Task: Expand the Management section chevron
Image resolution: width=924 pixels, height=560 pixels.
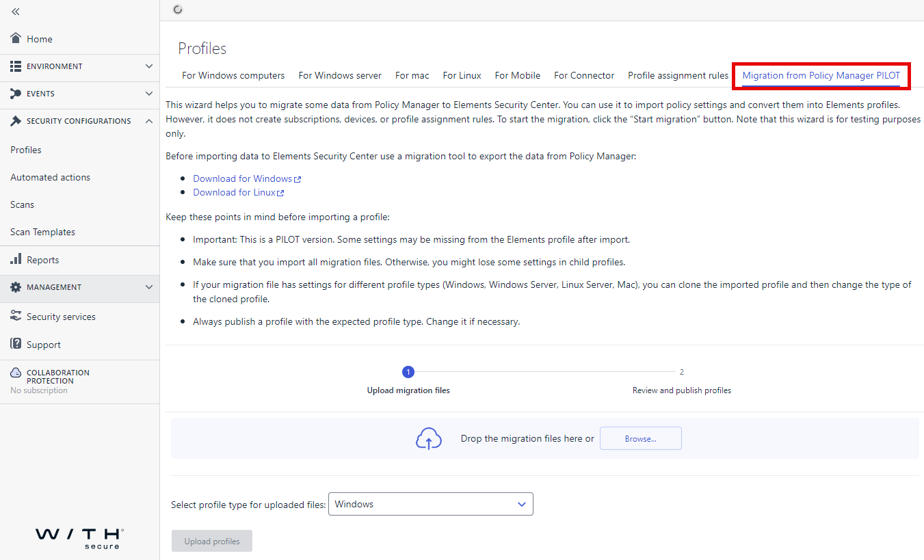Action: pos(149,287)
